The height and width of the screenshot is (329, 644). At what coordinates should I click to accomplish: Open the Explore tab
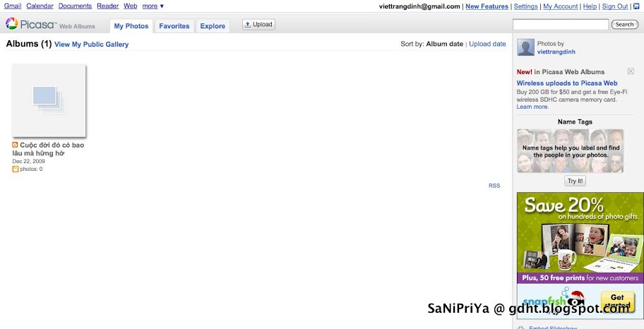213,26
